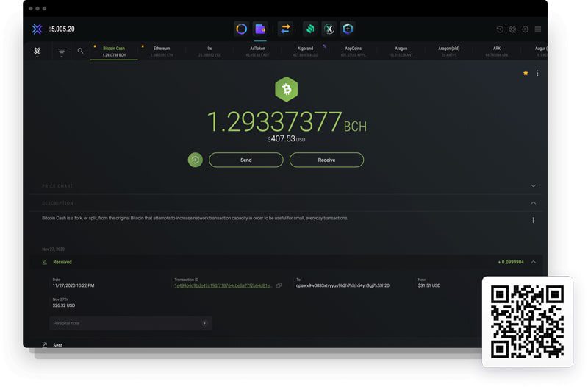Switch to the Aragon (old) asset tab
The image size is (588, 387).
[449, 52]
